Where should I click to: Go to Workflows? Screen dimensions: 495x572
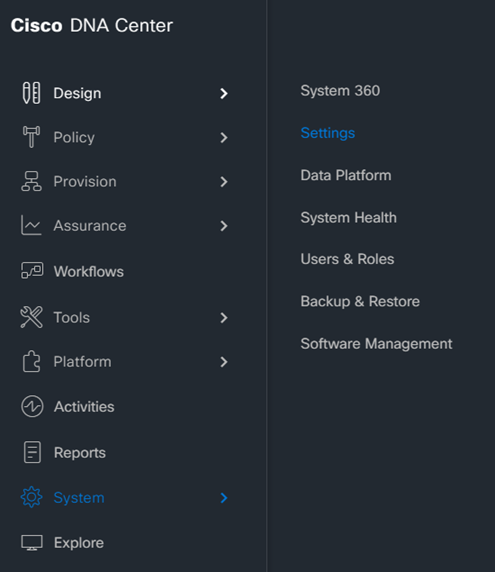coord(89,272)
